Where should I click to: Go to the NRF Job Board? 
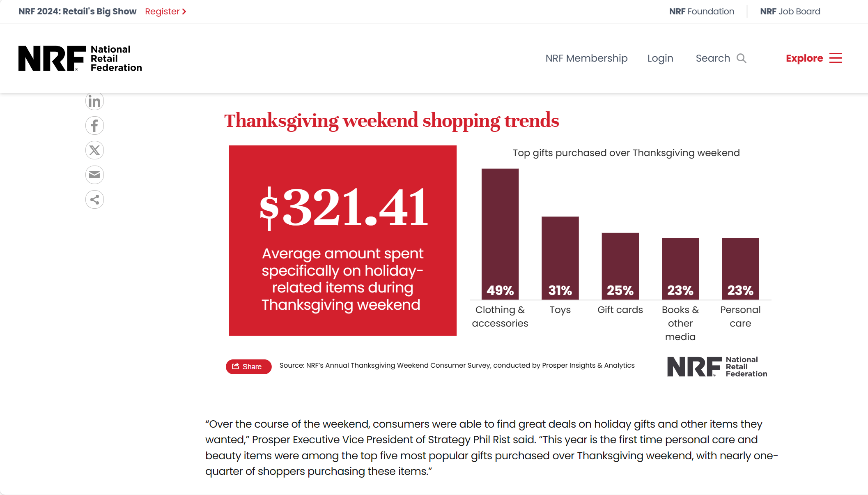pyautogui.click(x=790, y=12)
